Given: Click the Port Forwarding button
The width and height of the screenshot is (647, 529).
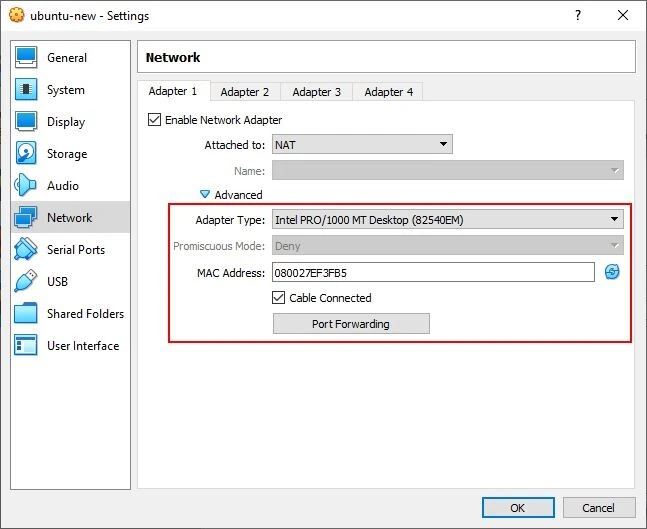Looking at the screenshot, I should pyautogui.click(x=351, y=324).
